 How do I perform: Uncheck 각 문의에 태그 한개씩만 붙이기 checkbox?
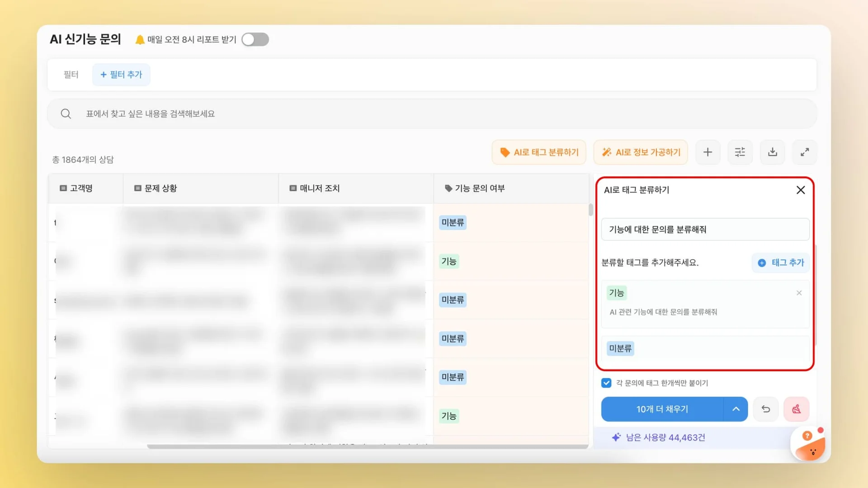[x=606, y=383]
